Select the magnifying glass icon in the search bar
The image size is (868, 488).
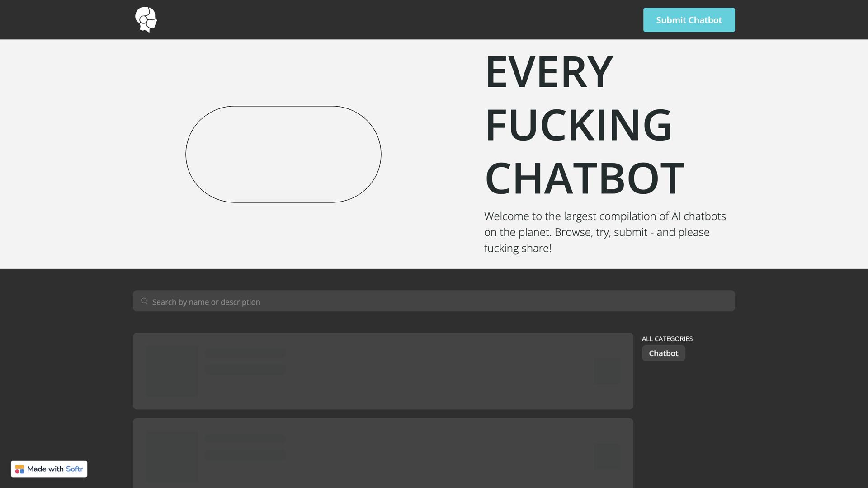[x=144, y=301]
